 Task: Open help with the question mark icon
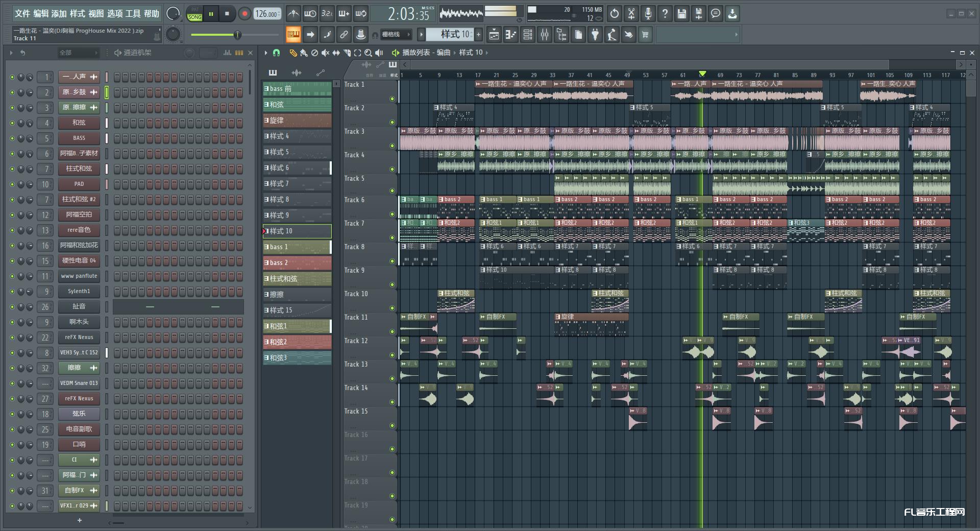(665, 14)
